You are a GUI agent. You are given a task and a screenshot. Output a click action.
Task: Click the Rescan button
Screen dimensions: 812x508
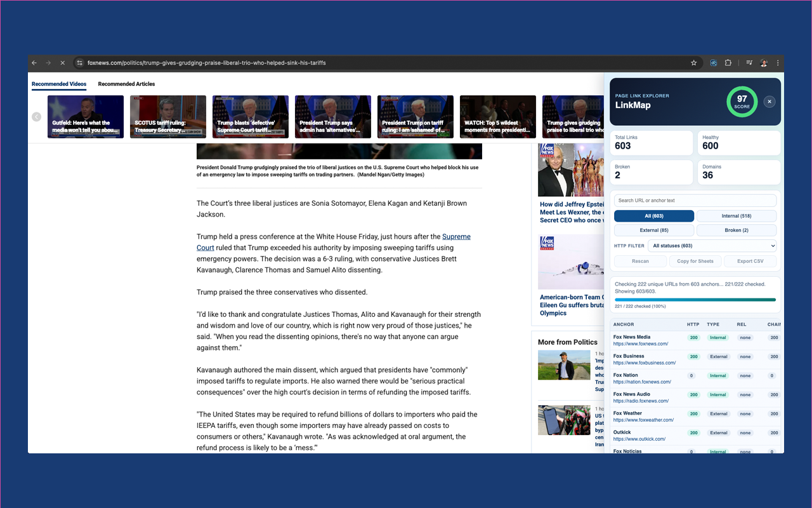640,261
